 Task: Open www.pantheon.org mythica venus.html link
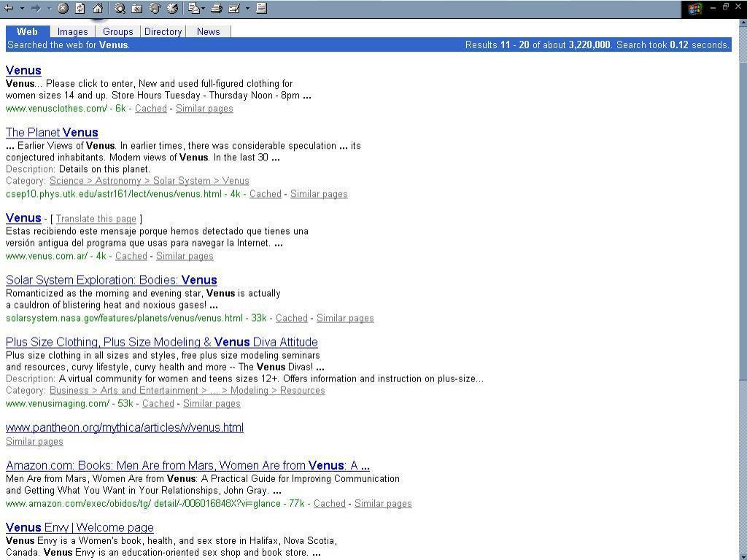(x=124, y=427)
